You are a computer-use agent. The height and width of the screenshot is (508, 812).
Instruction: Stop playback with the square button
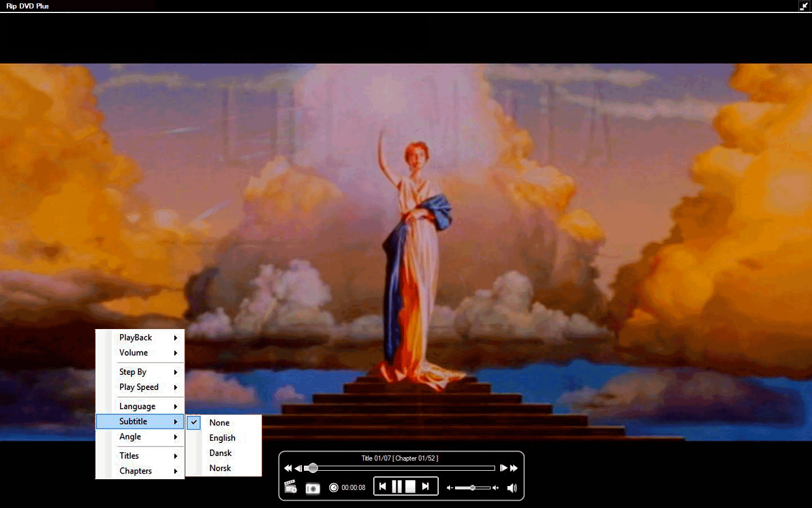pyautogui.click(x=411, y=487)
